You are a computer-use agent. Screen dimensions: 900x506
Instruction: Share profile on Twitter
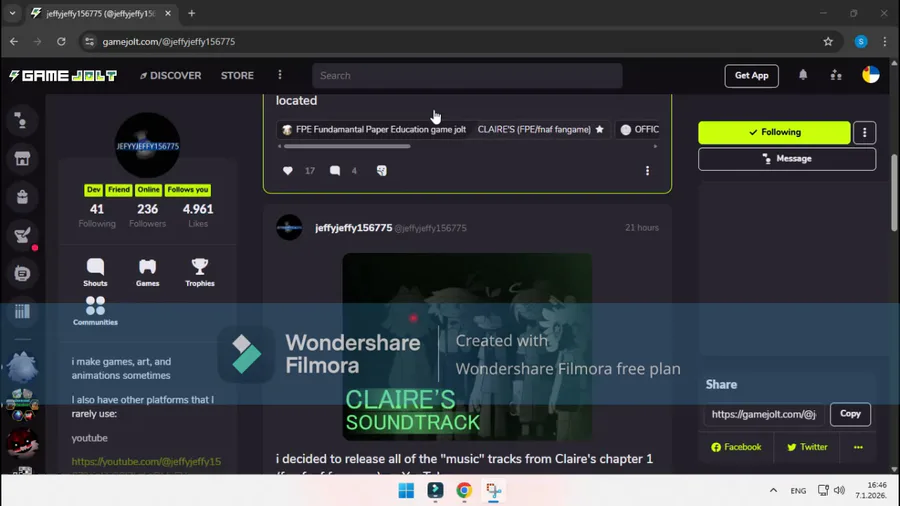[x=807, y=447]
